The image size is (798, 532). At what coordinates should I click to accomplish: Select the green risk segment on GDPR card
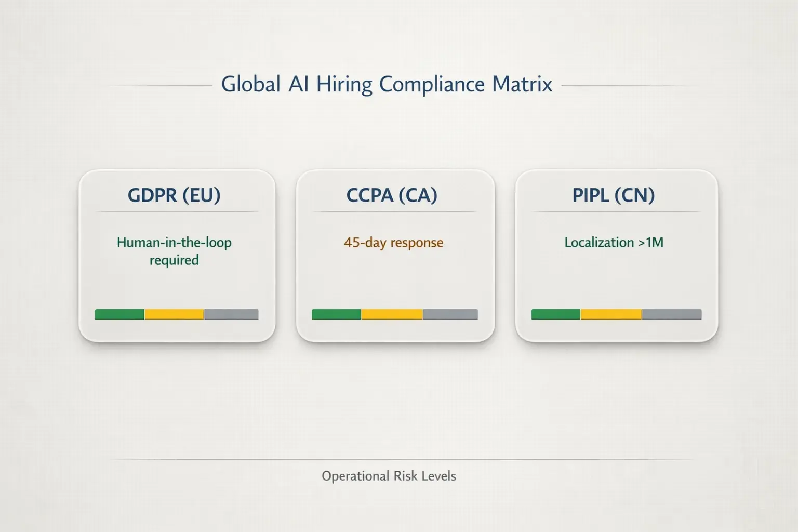[118, 314]
